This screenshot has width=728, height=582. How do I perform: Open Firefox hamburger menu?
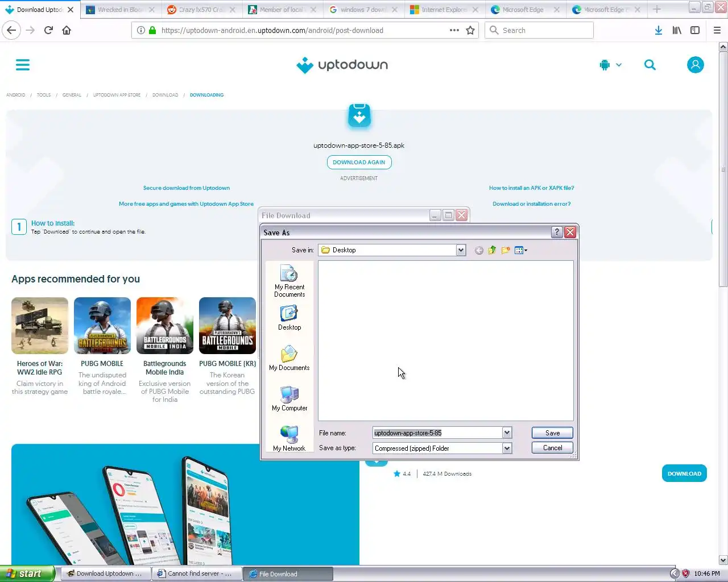[717, 30]
